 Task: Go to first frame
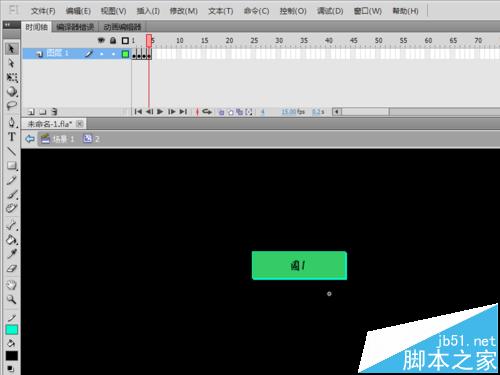(x=138, y=111)
